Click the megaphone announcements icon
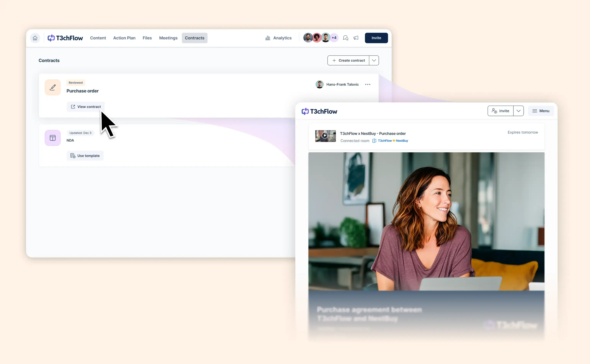 (356, 38)
